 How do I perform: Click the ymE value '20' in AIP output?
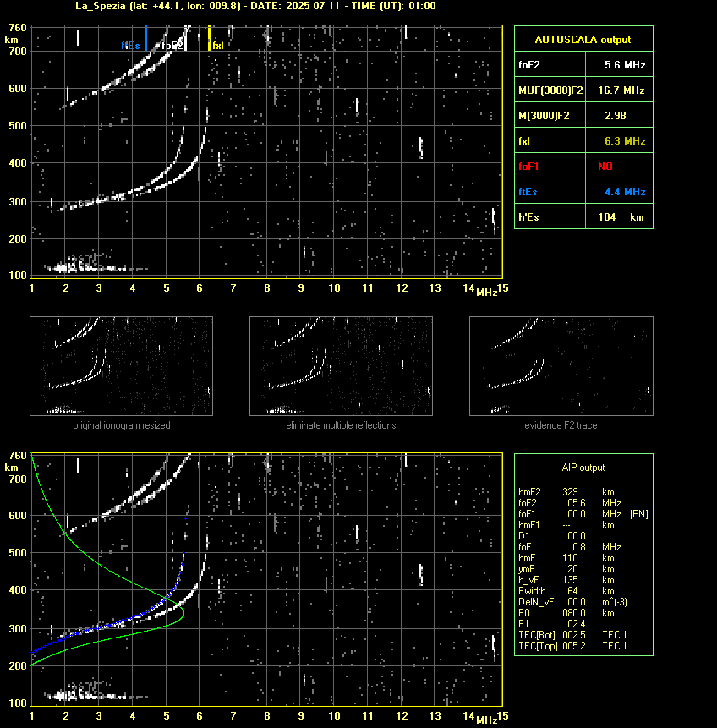(572, 569)
